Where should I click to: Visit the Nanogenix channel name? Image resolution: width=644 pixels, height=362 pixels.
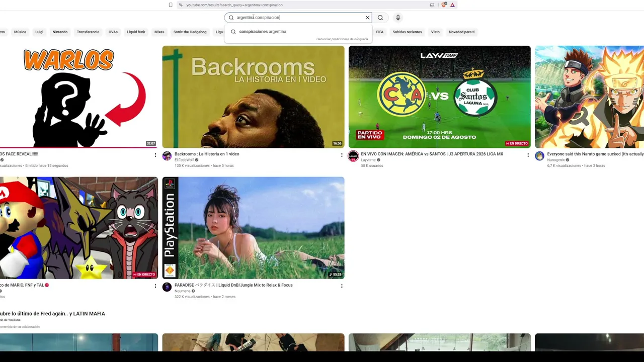556,160
